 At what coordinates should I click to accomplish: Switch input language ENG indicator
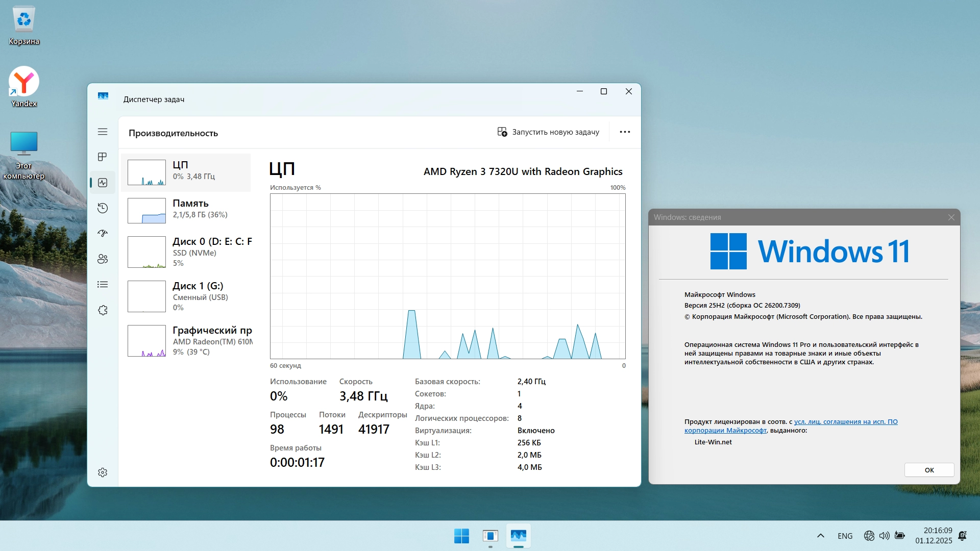[845, 536]
